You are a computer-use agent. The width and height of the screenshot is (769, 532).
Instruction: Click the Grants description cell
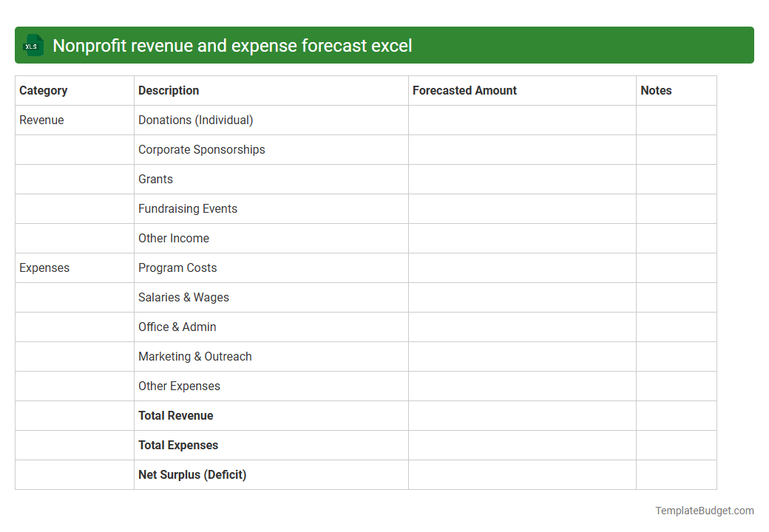tap(155, 179)
